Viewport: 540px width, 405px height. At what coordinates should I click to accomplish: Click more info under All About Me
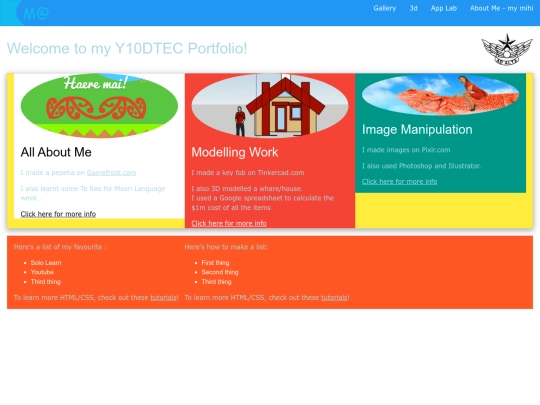(x=58, y=214)
